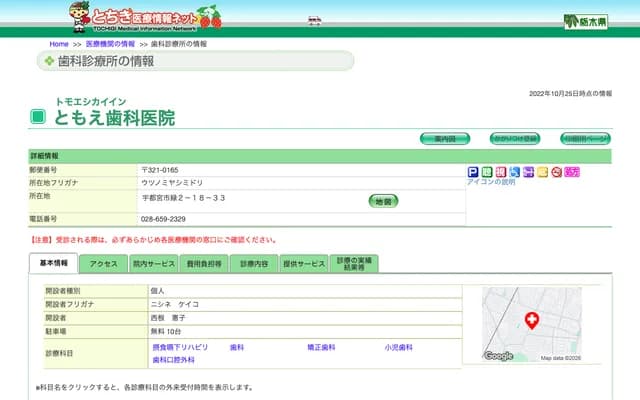The image size is (640, 400).
Task: Switch to the アクセス tab
Action: 104,264
